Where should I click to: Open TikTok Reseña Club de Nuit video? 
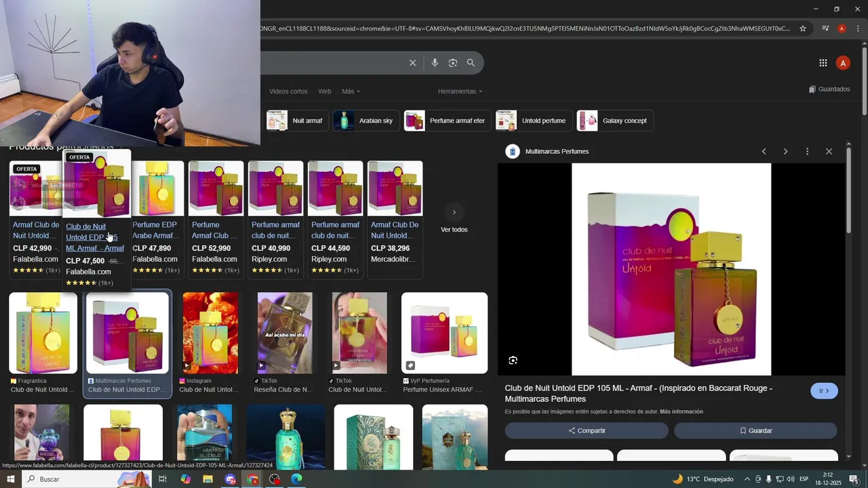click(285, 333)
